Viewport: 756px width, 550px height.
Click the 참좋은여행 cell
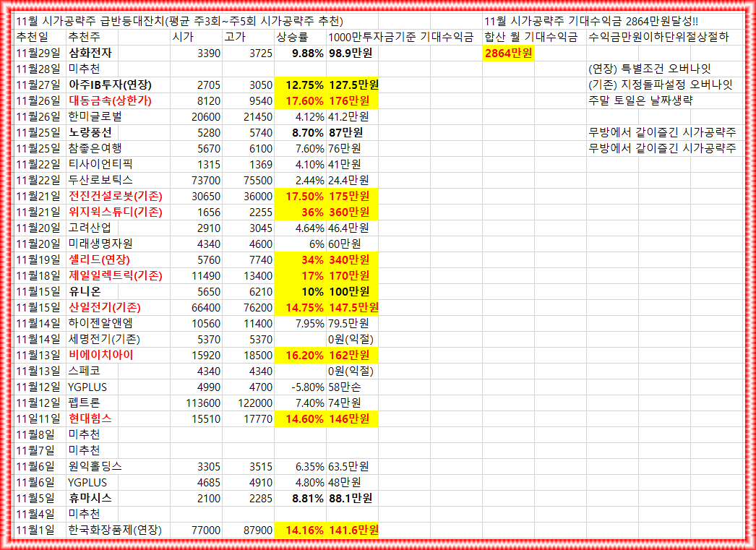click(118, 148)
